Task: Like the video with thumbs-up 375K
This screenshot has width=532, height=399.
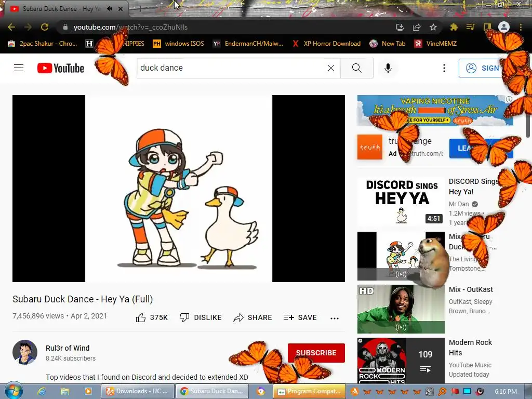Action: tap(152, 317)
